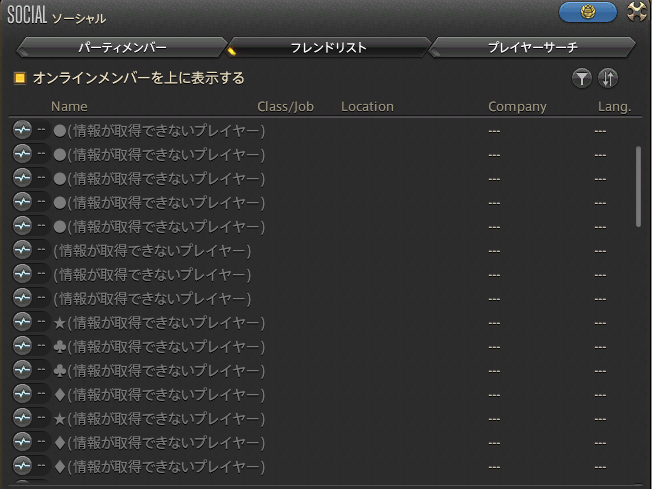Image resolution: width=652 pixels, height=489 pixels.
Task: Select the second star-marked player entry
Action: coord(326,418)
